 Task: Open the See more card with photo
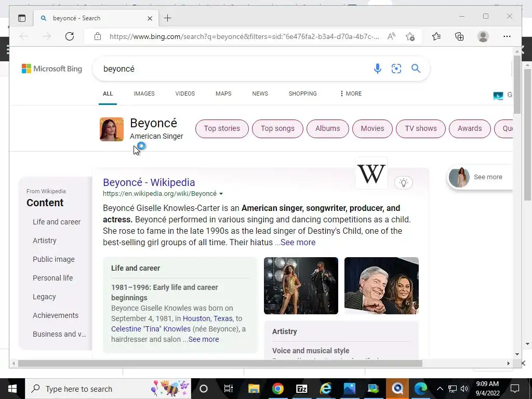(x=480, y=177)
